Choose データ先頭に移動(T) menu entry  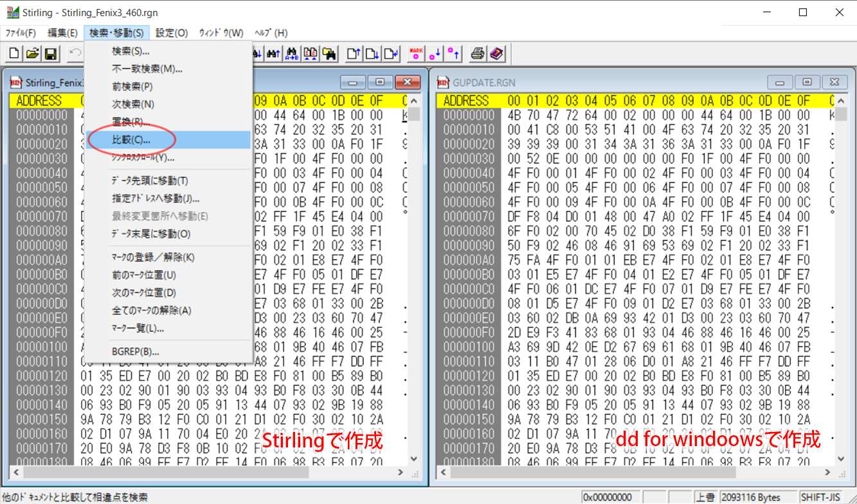point(168,181)
